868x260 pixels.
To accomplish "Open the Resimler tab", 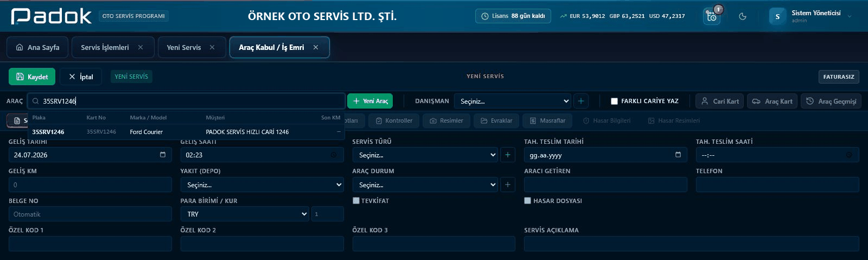I will pyautogui.click(x=446, y=121).
